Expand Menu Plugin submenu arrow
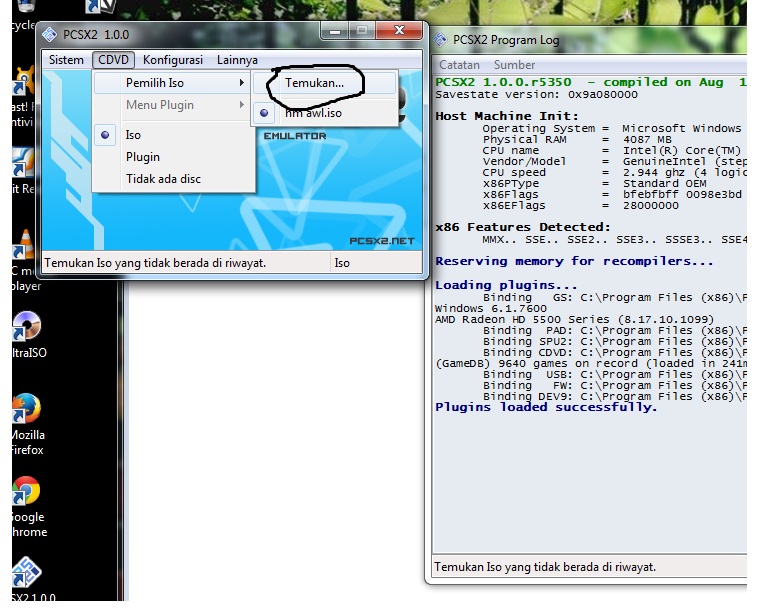Viewport: 768px width, 614px height. pos(241,105)
